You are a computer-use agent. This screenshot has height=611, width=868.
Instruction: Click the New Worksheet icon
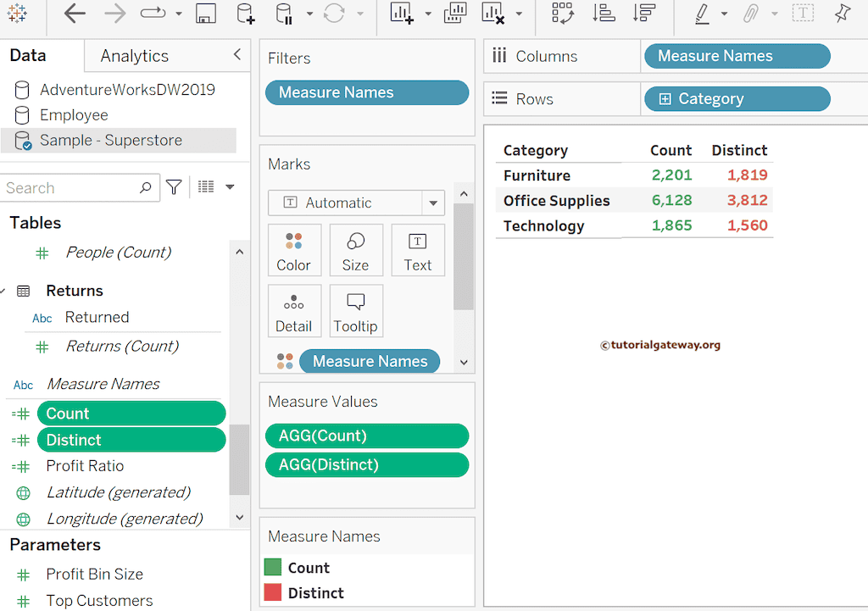point(402,14)
